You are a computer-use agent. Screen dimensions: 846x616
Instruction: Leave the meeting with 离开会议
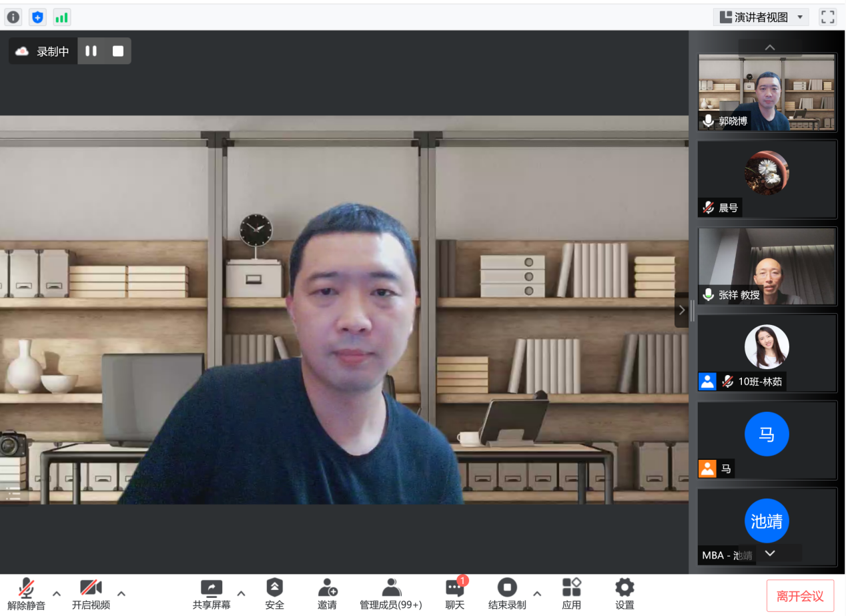tap(800, 596)
